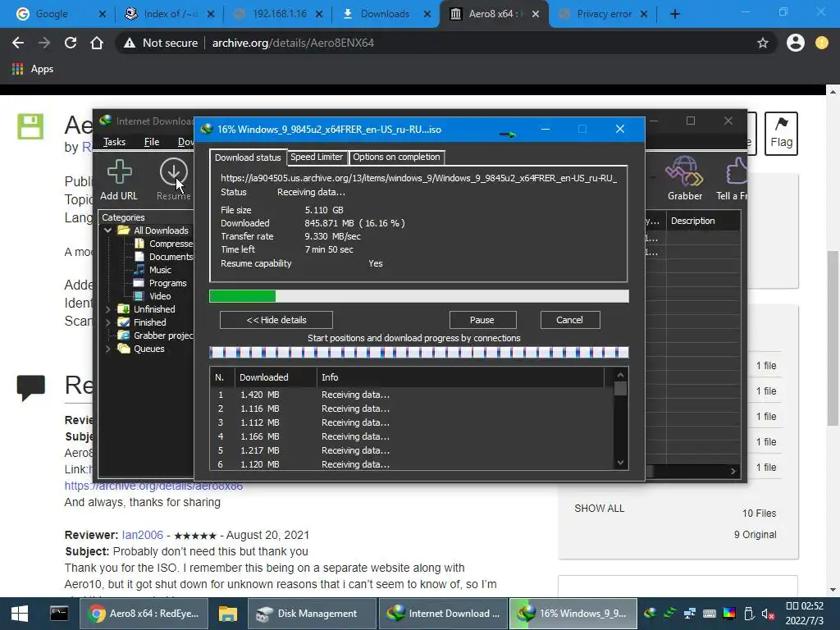Open the File menu in IDM
840x630 pixels.
point(152,141)
